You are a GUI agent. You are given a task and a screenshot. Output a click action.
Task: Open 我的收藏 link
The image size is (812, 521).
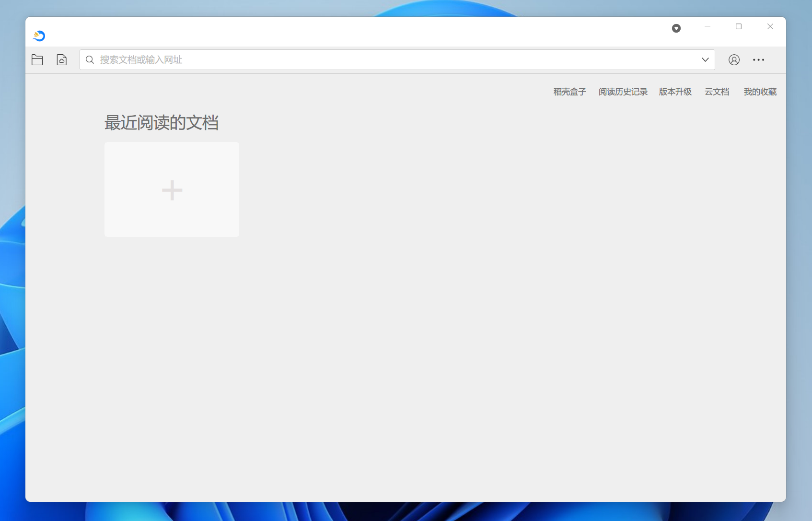760,92
